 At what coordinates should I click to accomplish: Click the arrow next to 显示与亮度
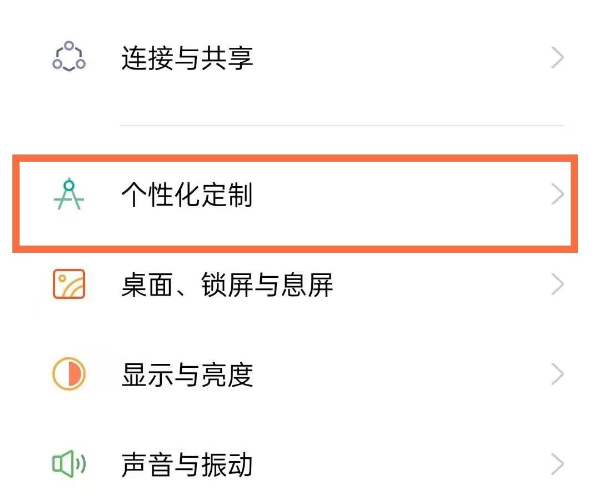557,374
